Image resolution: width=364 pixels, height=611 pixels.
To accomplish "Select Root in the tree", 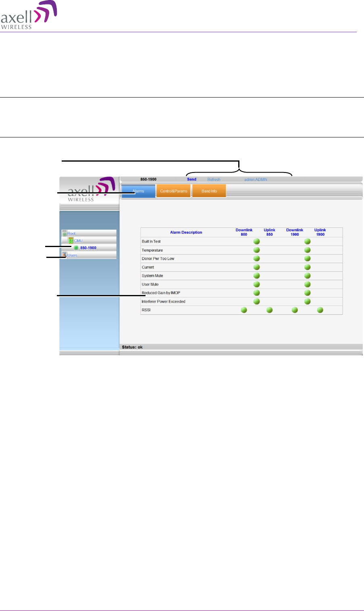I will pyautogui.click(x=71, y=233).
